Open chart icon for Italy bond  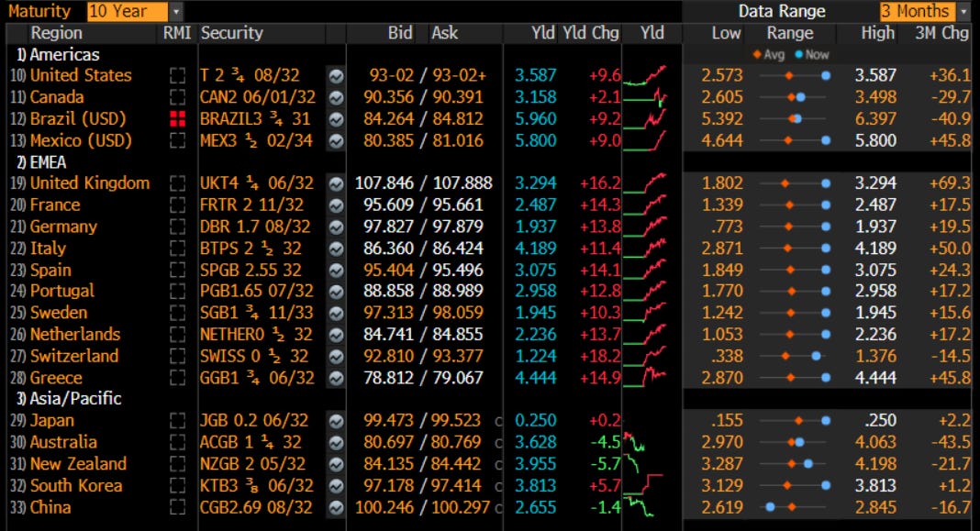[336, 249]
